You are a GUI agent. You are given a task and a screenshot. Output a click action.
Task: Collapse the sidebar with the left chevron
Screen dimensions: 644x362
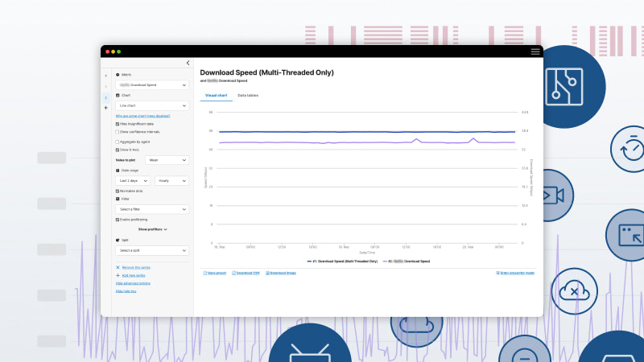(188, 63)
